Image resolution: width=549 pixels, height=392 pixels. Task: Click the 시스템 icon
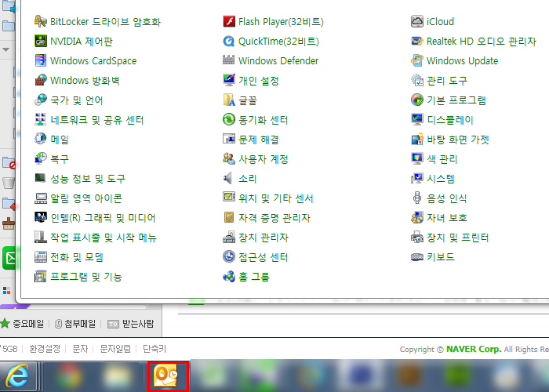[x=417, y=178]
